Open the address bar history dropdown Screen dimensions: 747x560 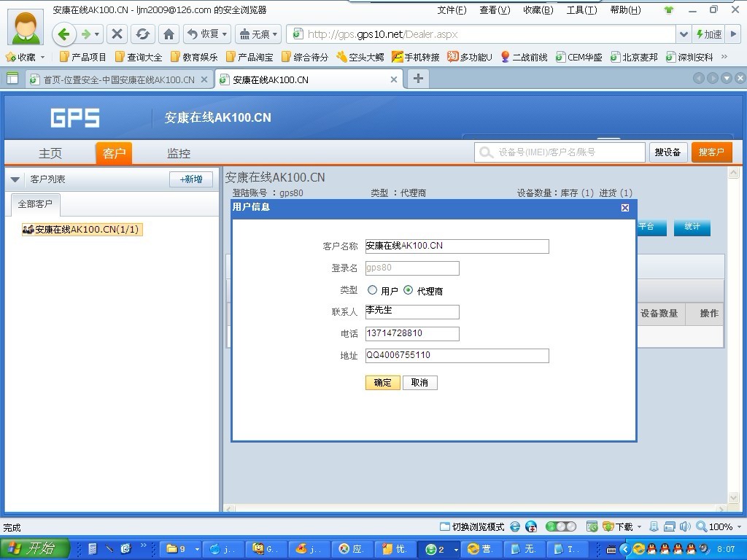(x=684, y=34)
